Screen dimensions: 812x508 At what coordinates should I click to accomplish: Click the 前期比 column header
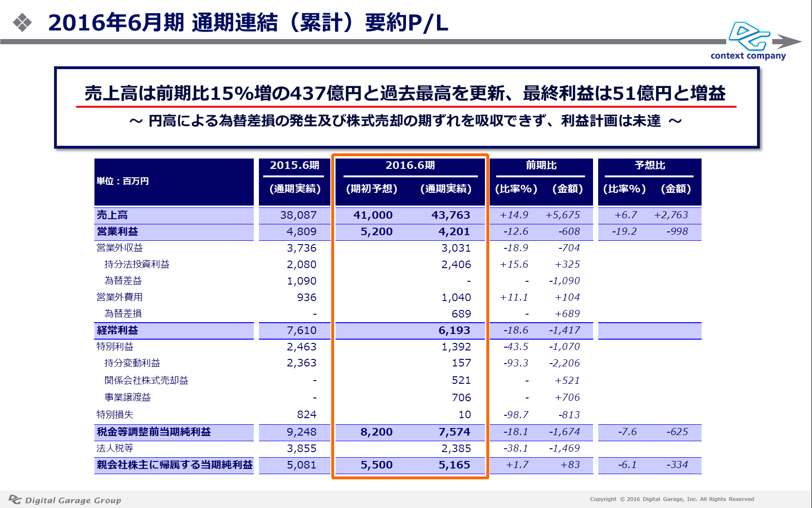(541, 165)
